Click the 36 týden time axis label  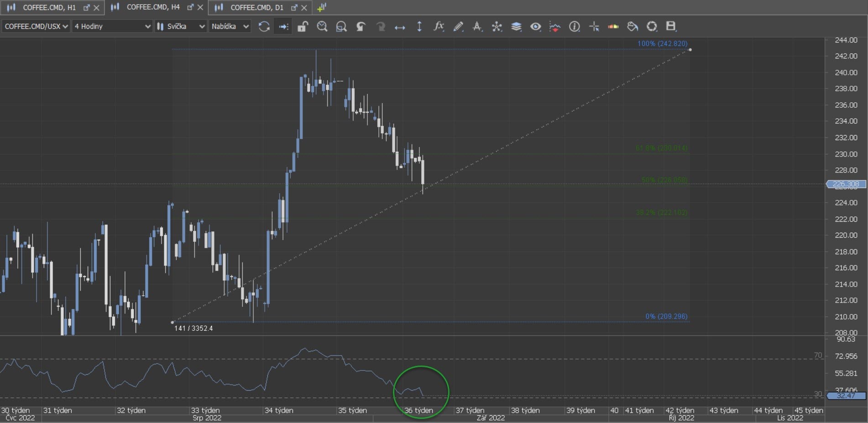point(418,410)
